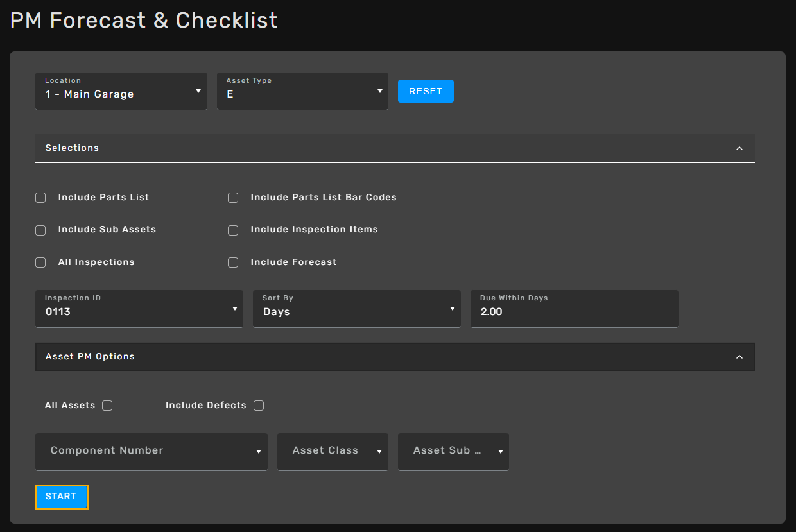Check Include Parts List Bar Codes
The width and height of the screenshot is (796, 532).
coord(233,198)
